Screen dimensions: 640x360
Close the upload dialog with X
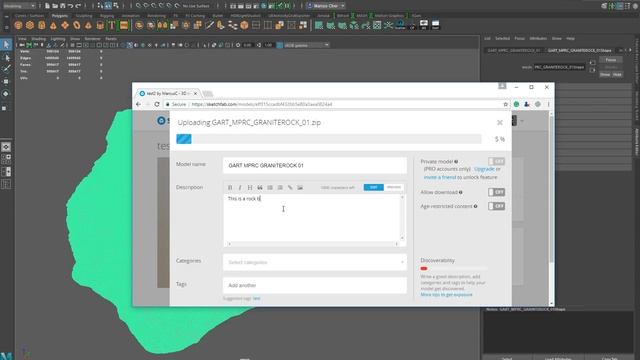[x=500, y=122]
